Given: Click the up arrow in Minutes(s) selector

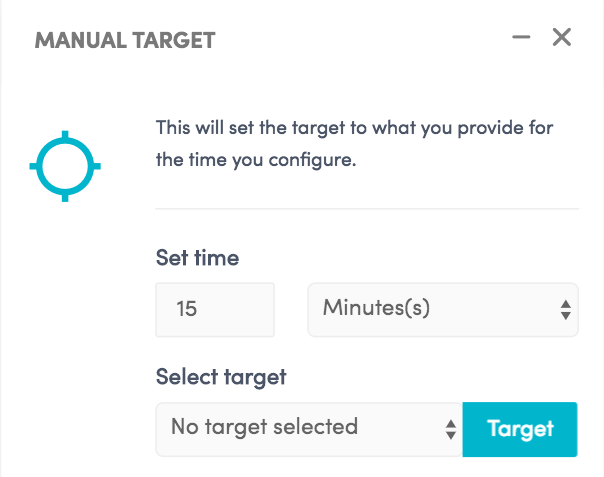Looking at the screenshot, I should tap(566, 304).
